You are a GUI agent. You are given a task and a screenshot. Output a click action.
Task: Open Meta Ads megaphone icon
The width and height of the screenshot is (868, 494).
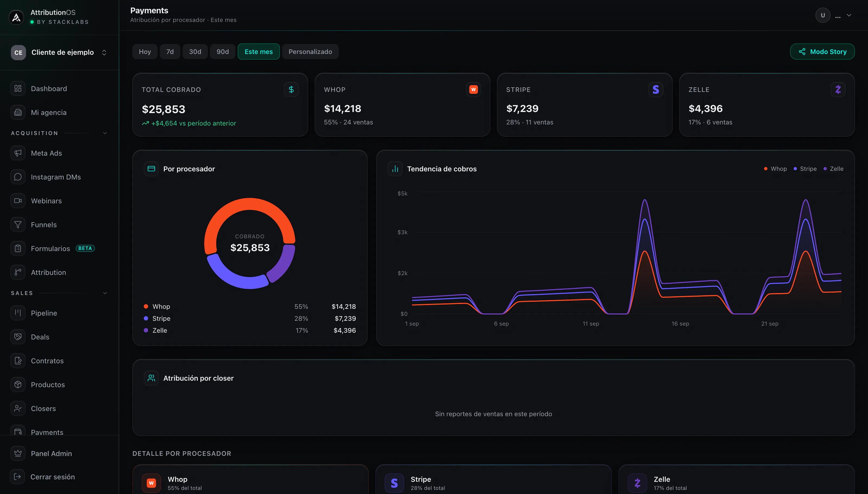pos(18,153)
